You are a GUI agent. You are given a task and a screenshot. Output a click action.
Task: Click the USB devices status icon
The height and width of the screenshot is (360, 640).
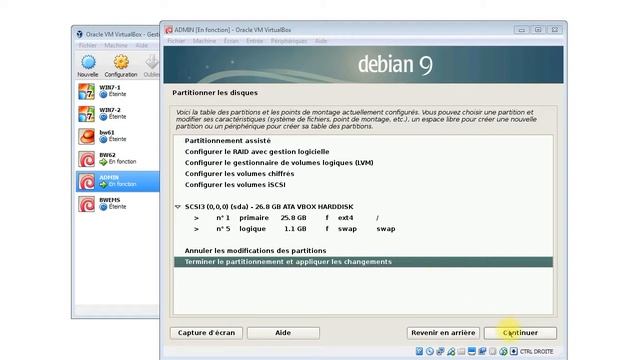pyautogui.click(x=451, y=351)
